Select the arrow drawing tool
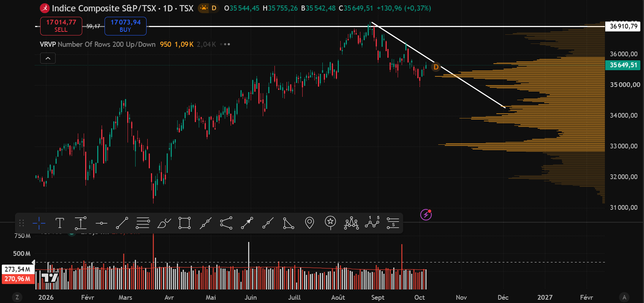Screen dimensions: 644x303 click(x=247, y=223)
